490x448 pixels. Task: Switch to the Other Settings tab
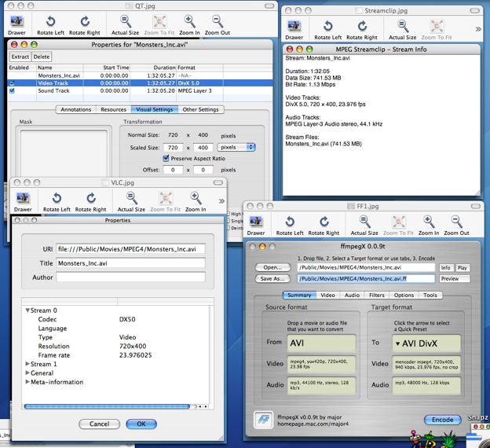click(200, 109)
